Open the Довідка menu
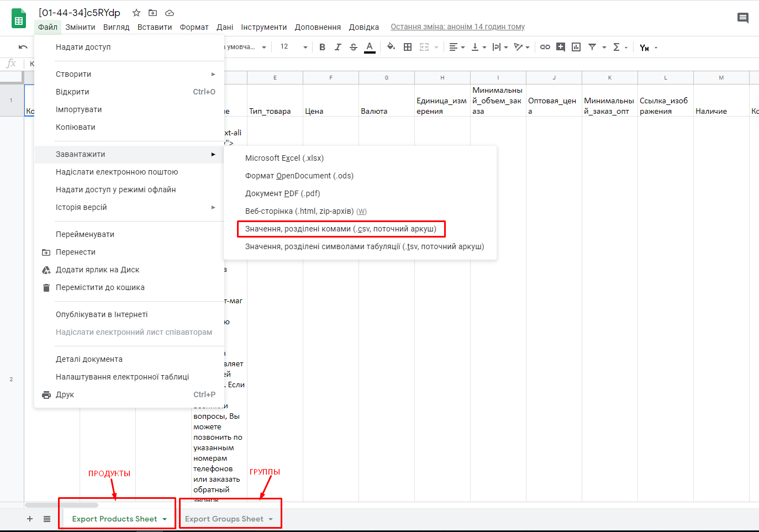This screenshot has height=532, width=759. tap(364, 27)
